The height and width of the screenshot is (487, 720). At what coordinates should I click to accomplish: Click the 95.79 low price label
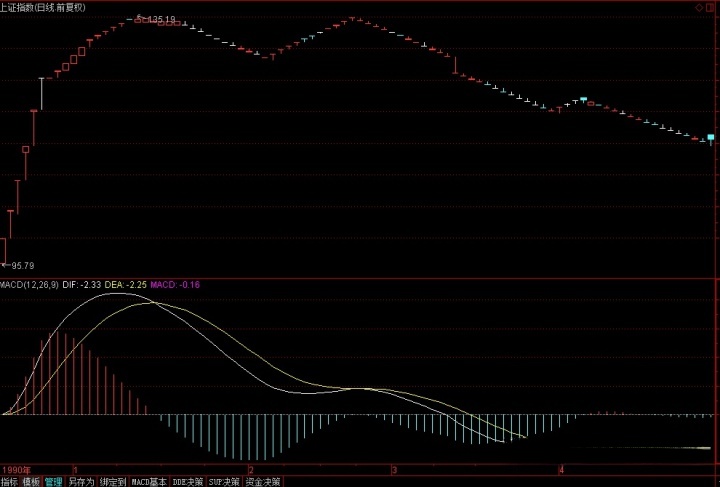[22, 265]
